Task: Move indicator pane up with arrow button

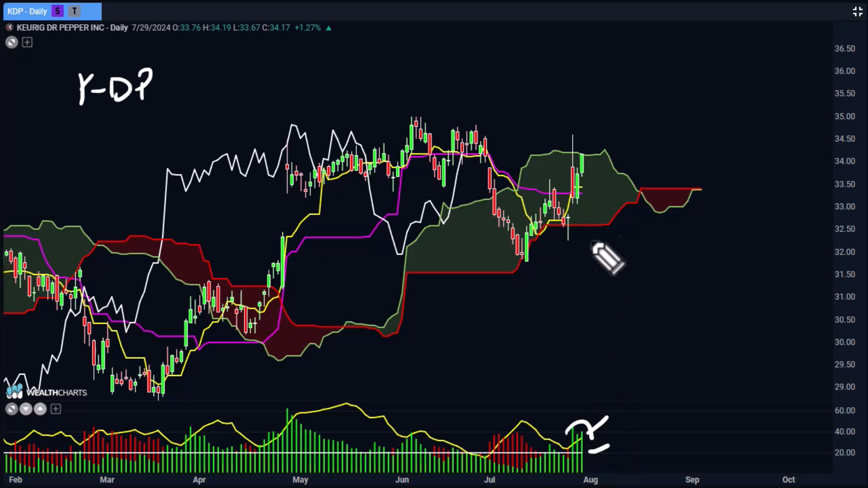Action: 40,409
